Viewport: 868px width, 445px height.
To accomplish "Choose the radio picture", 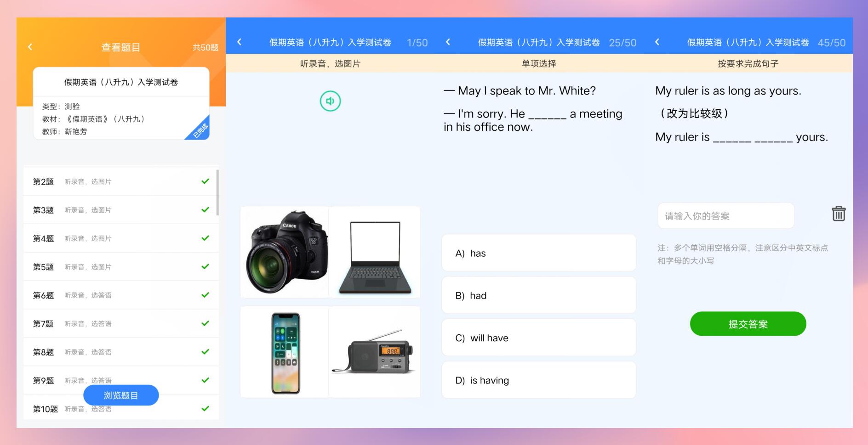I will 374,352.
